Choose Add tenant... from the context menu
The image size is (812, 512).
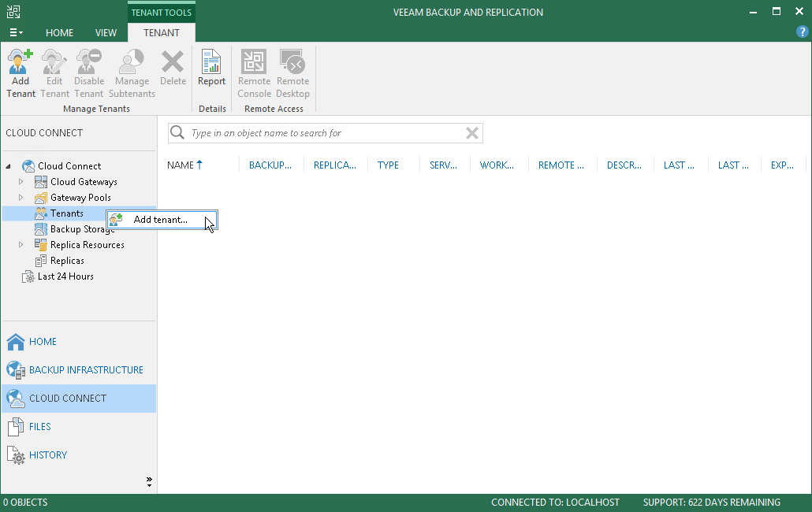(x=162, y=220)
